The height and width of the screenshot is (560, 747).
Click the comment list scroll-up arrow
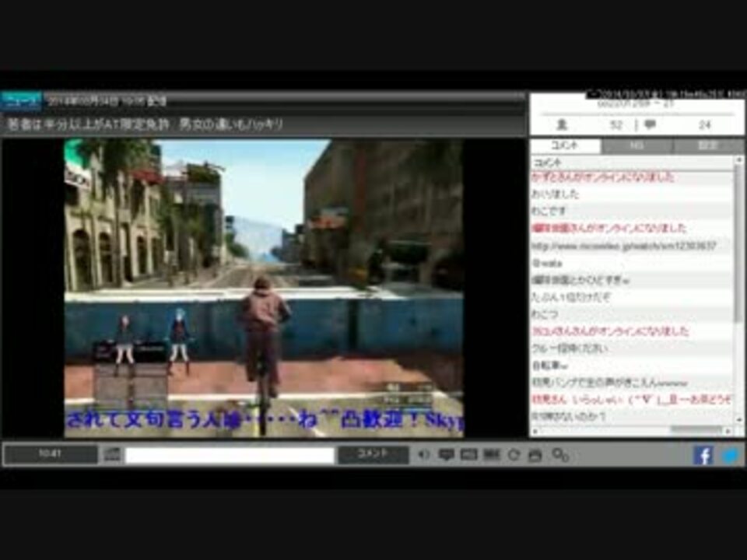739,160
